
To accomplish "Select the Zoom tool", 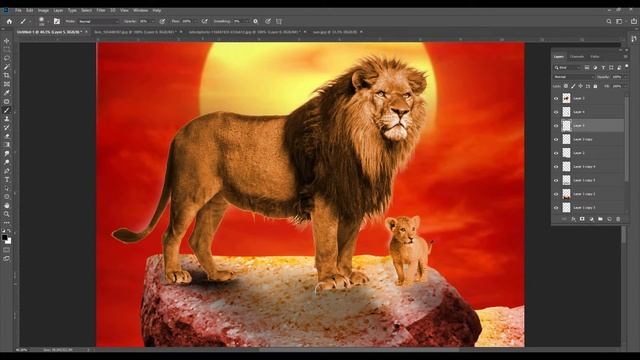I will tap(7, 214).
